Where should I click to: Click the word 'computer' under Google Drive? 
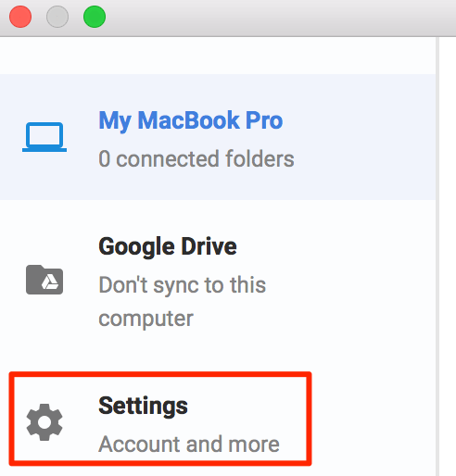tap(146, 319)
